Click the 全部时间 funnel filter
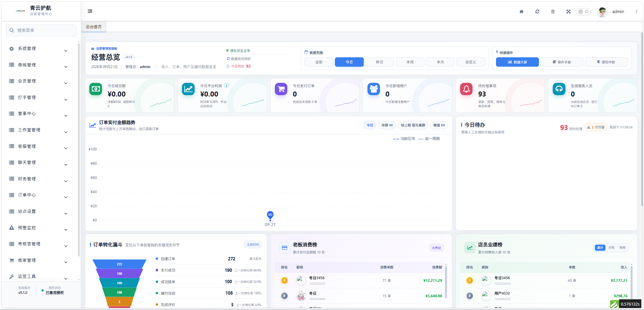Image resolution: width=644 pixels, height=310 pixels. tap(253, 245)
